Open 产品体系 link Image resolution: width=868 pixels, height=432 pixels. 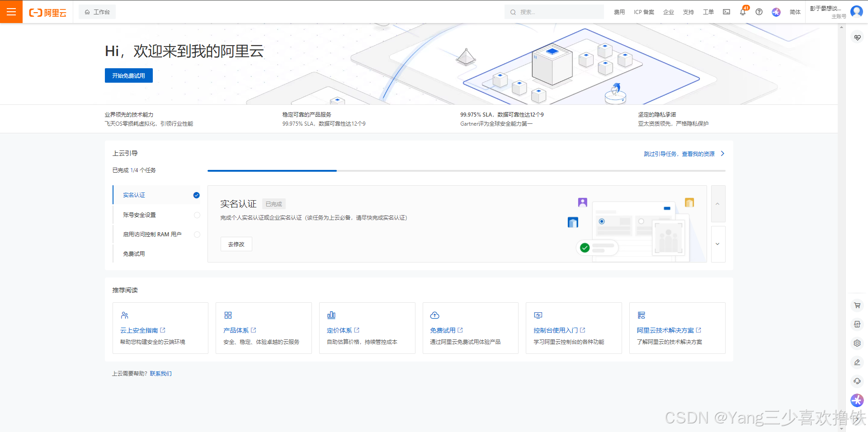point(236,330)
